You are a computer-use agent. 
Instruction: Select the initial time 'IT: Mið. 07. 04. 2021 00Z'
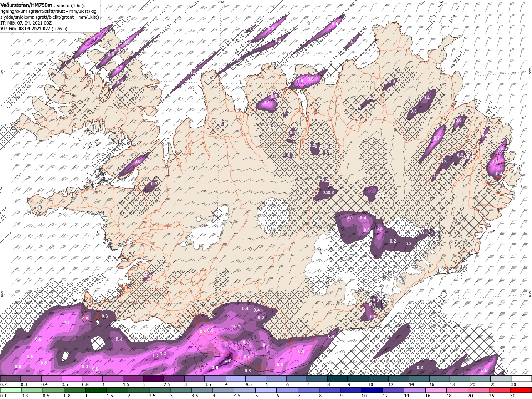click(x=26, y=23)
